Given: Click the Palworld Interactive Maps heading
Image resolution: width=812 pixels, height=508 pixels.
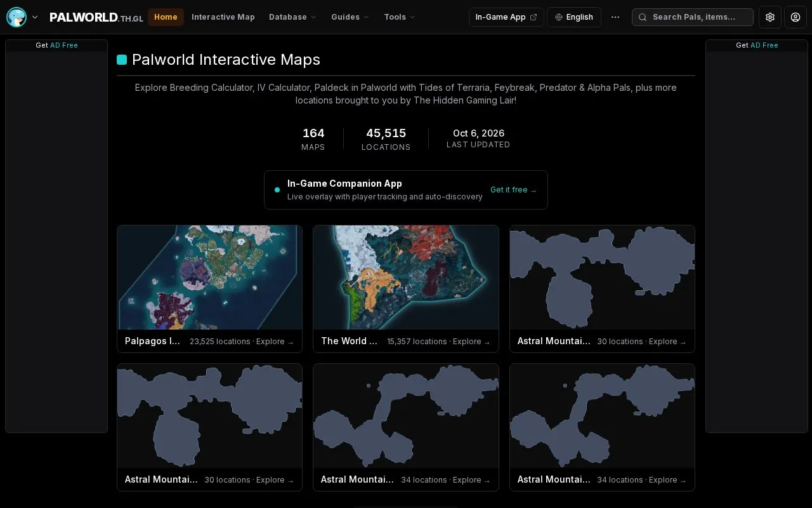Looking at the screenshot, I should (x=226, y=60).
